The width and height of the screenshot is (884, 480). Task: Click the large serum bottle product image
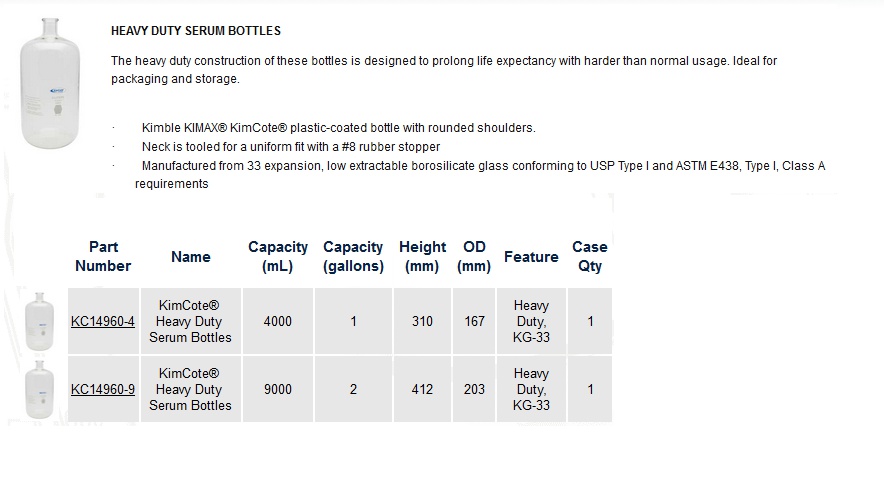[x=50, y=83]
